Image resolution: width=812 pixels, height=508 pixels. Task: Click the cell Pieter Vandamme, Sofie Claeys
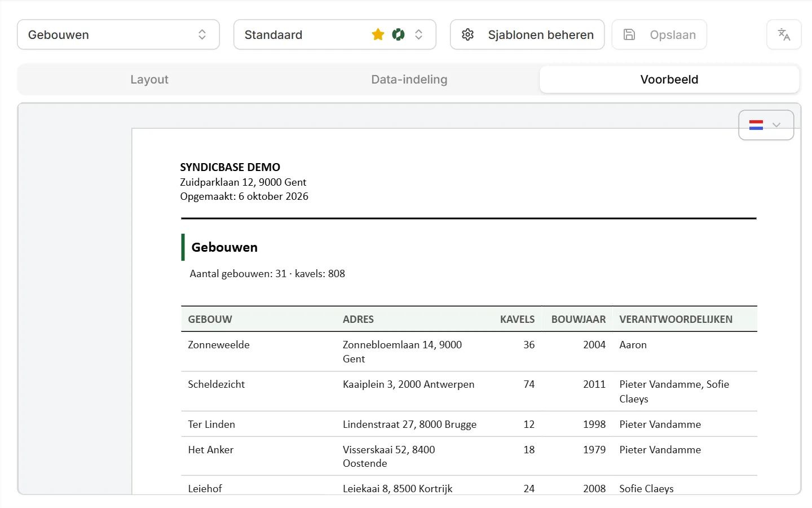coord(674,392)
